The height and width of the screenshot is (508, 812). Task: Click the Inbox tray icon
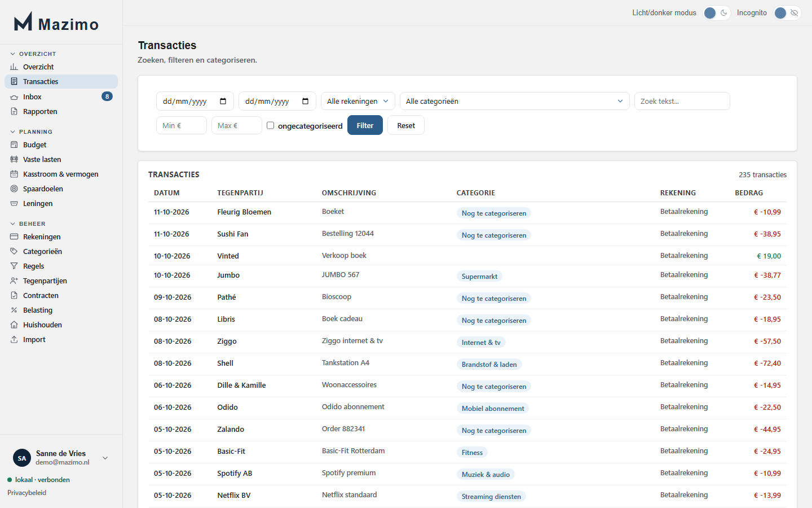14,97
